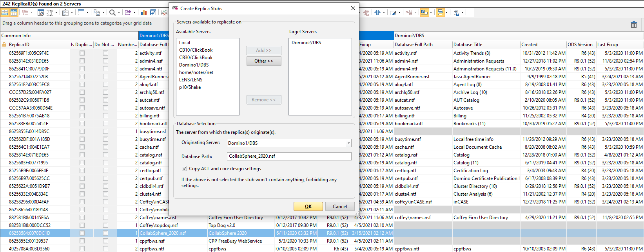Click the Cancel button

point(339,207)
